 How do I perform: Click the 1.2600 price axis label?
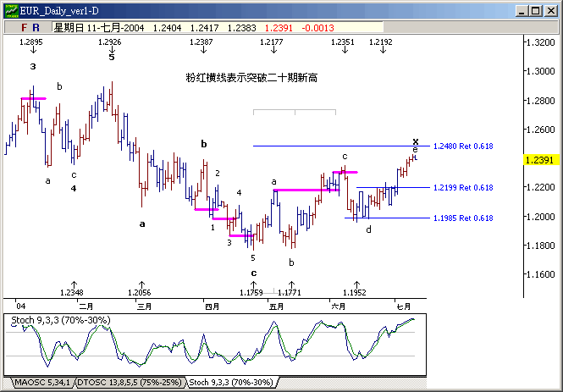point(540,130)
